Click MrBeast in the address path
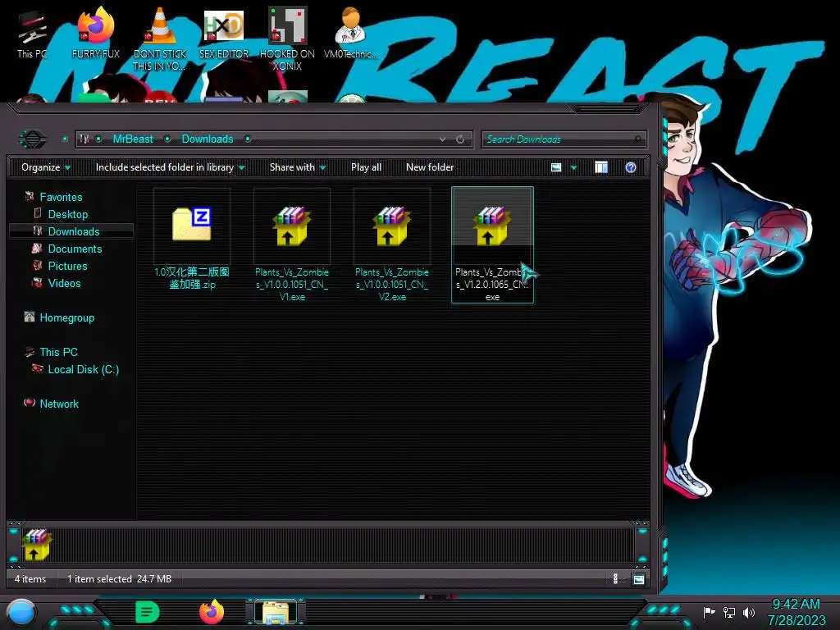The height and width of the screenshot is (630, 840). pyautogui.click(x=133, y=139)
